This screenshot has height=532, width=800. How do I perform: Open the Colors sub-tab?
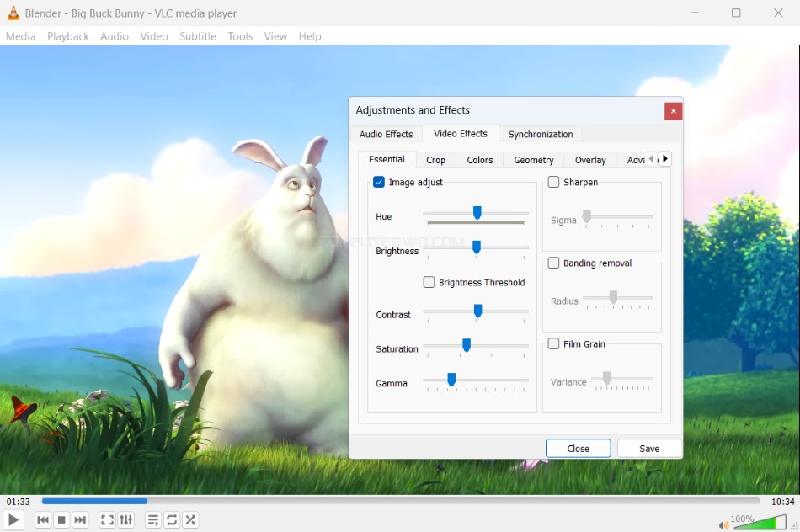(x=480, y=160)
